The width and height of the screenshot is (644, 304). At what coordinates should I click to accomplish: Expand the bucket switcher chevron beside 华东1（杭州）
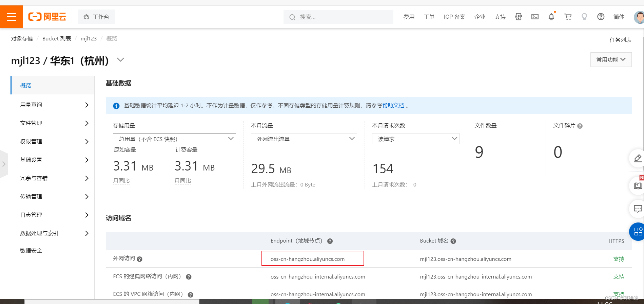[x=120, y=60]
